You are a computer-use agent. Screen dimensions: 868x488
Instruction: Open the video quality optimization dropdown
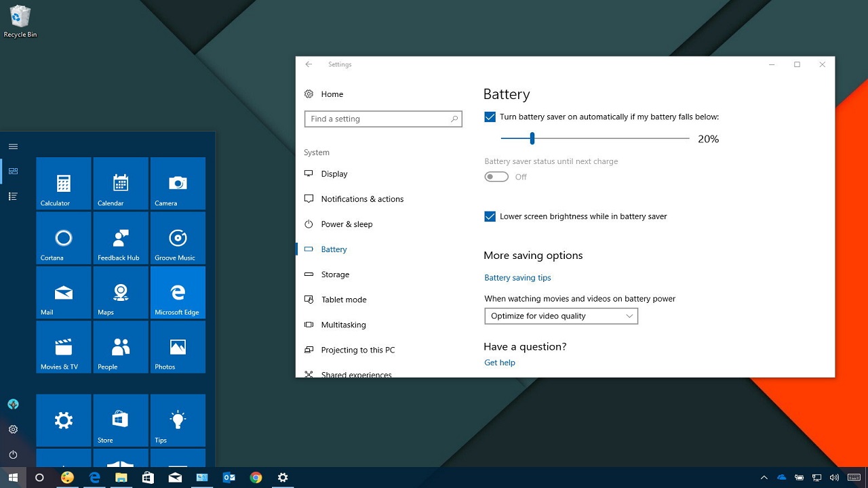[x=561, y=316]
